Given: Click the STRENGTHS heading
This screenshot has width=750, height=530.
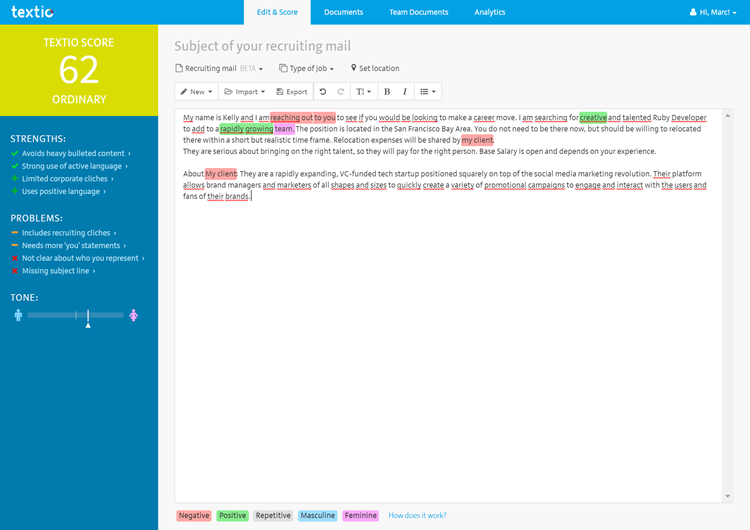Looking at the screenshot, I should (38, 139).
